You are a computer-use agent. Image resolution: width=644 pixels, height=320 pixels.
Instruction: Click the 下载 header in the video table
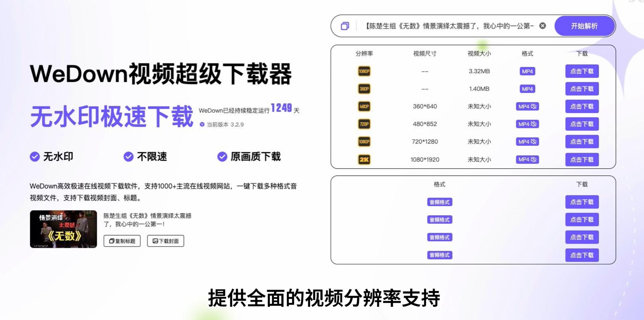[x=582, y=53]
